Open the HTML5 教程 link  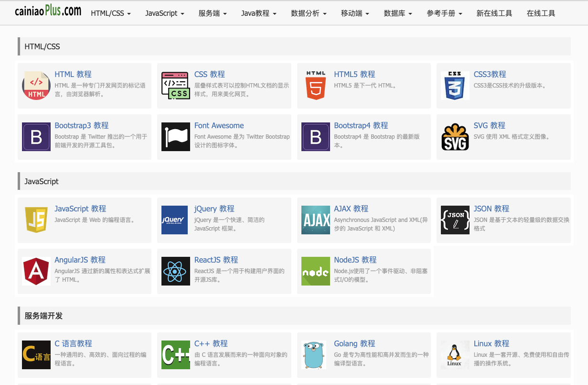point(354,74)
